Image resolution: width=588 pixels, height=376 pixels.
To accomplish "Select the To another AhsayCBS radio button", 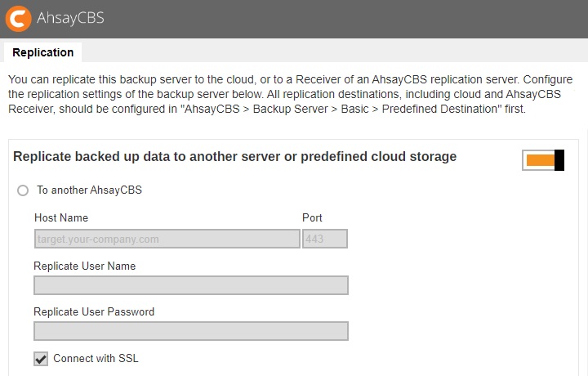I will tap(23, 190).
